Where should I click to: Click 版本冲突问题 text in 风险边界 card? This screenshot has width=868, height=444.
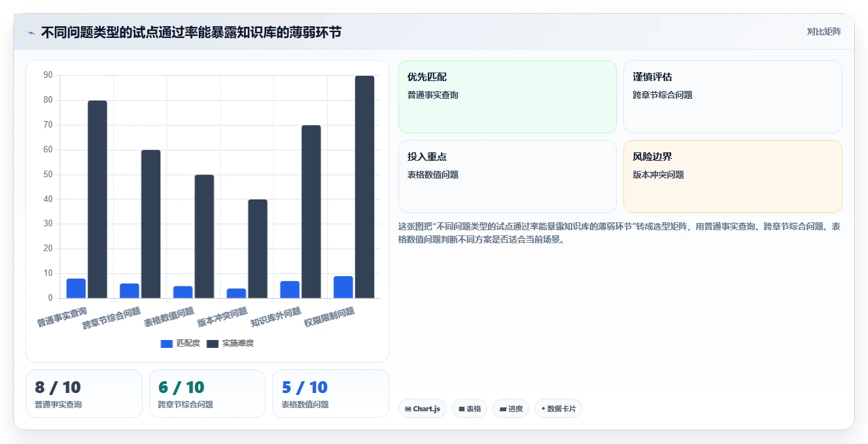click(658, 175)
